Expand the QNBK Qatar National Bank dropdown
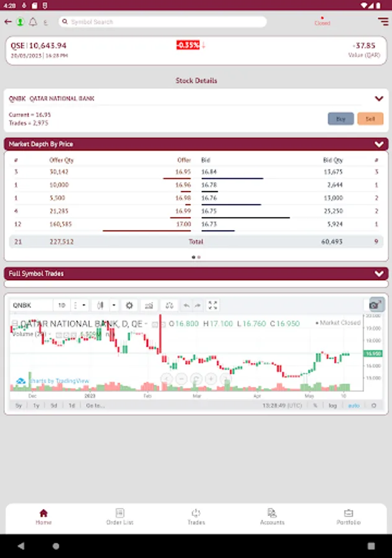 (x=379, y=99)
